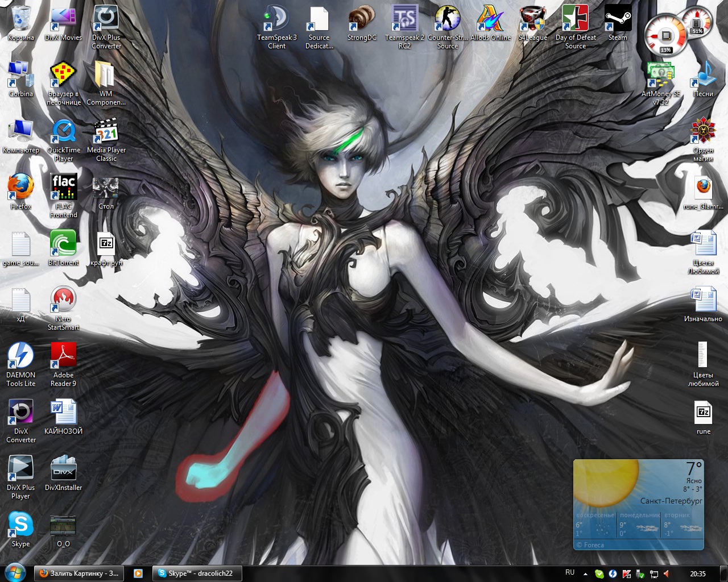Open the clock showing 20:35
The width and height of the screenshot is (728, 582).
698,574
